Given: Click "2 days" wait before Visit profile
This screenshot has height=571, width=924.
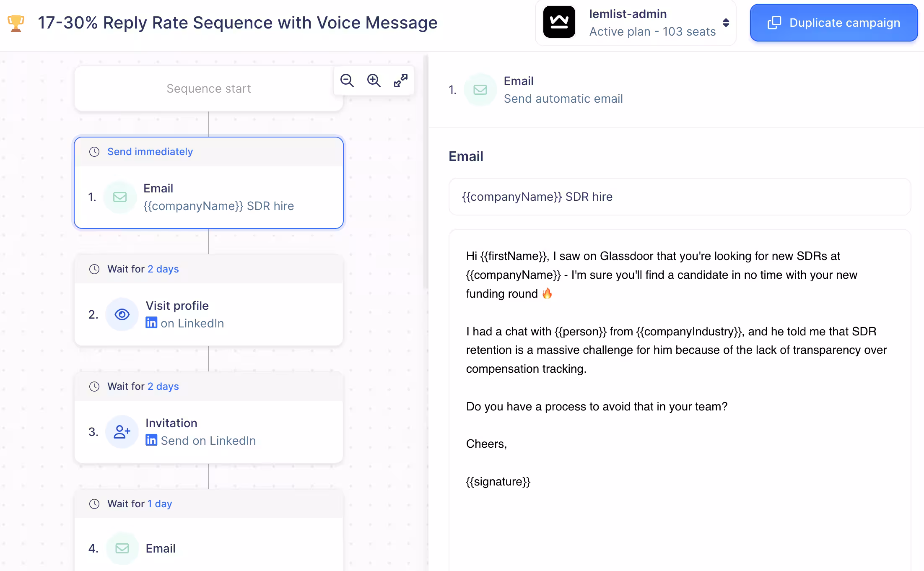Looking at the screenshot, I should click(x=163, y=269).
